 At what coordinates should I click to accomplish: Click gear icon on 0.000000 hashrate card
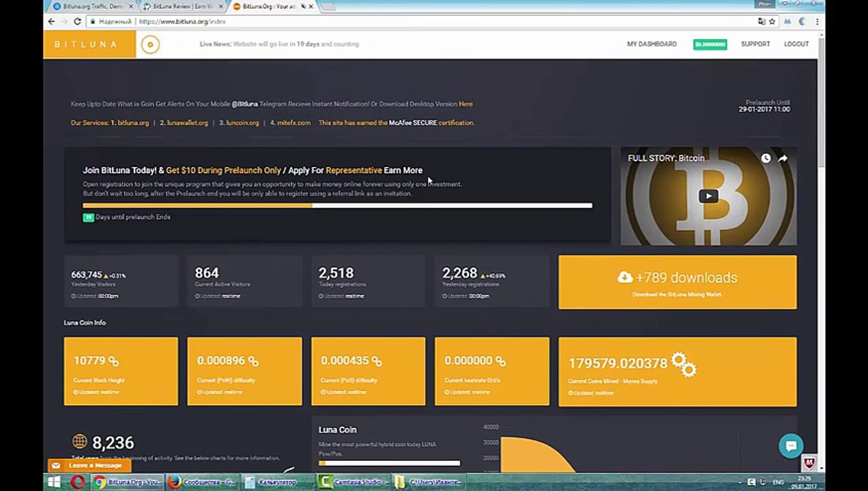(x=501, y=361)
